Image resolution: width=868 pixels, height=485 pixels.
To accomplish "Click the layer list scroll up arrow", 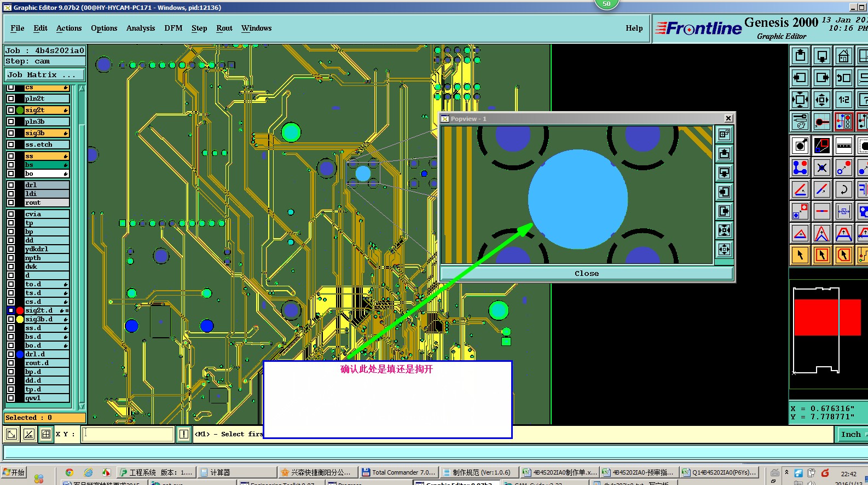I will (82, 88).
